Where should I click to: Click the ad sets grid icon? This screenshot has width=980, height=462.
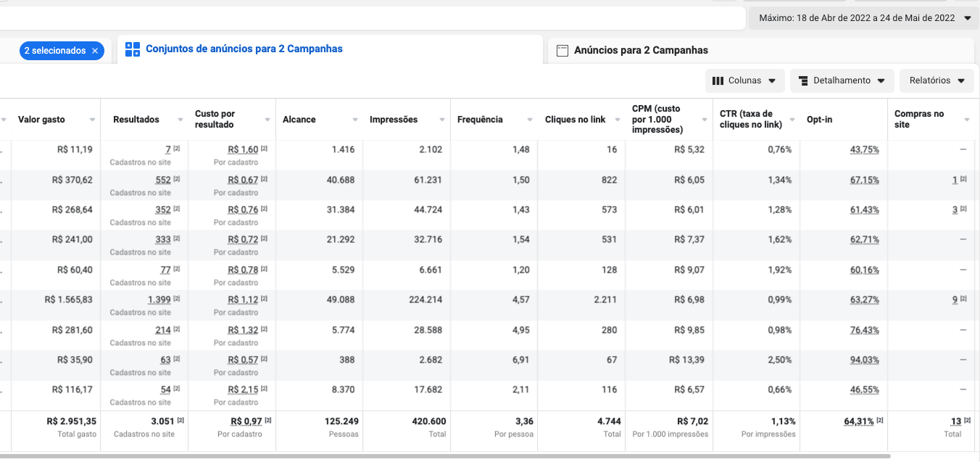pos(133,49)
